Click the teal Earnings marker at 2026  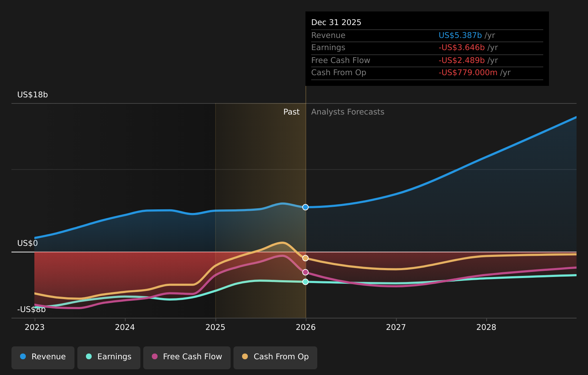pos(305,282)
